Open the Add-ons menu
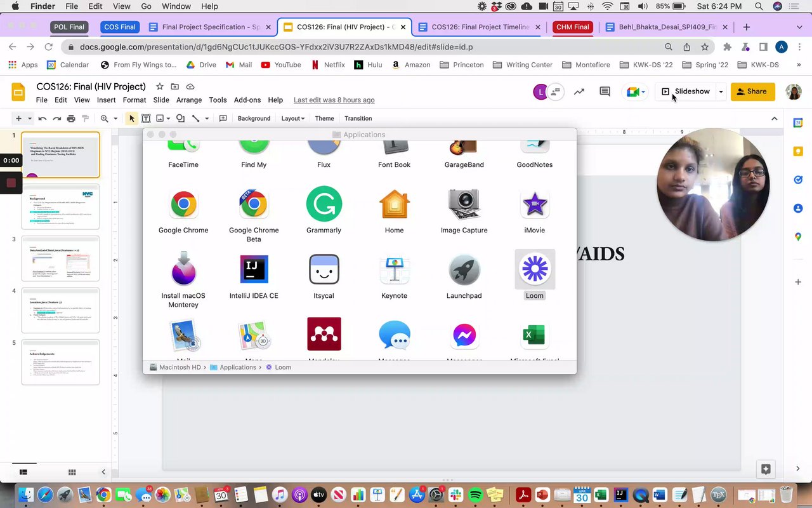Image resolution: width=812 pixels, height=508 pixels. pos(247,100)
